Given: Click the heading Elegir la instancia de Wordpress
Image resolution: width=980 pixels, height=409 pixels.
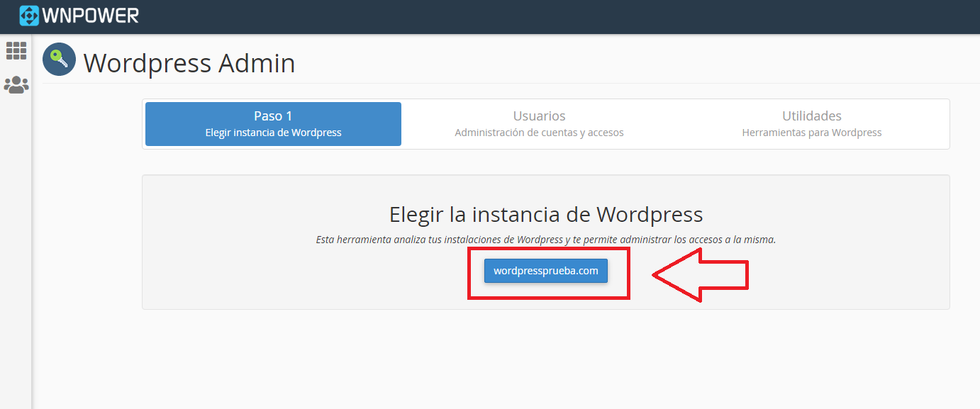Looking at the screenshot, I should pyautogui.click(x=546, y=214).
